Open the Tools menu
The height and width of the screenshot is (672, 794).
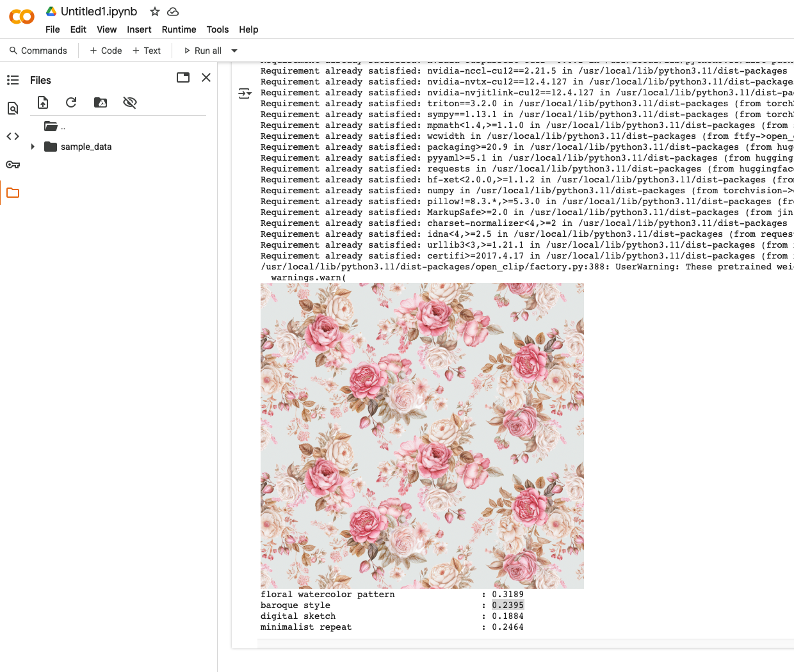click(218, 29)
